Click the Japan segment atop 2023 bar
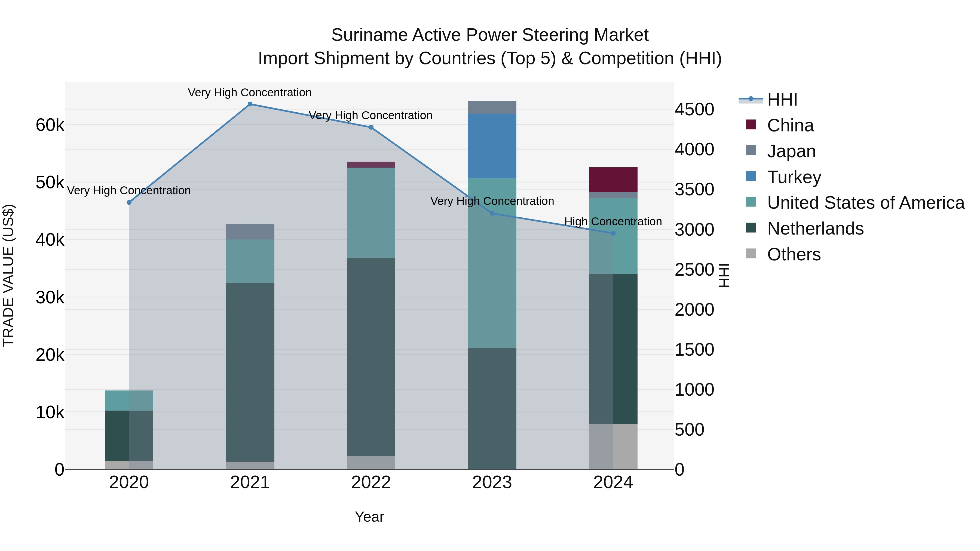The image size is (980, 551). click(492, 107)
